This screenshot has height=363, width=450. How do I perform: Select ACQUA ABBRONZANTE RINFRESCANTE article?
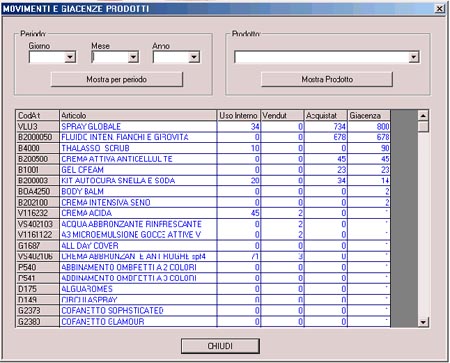click(138, 224)
